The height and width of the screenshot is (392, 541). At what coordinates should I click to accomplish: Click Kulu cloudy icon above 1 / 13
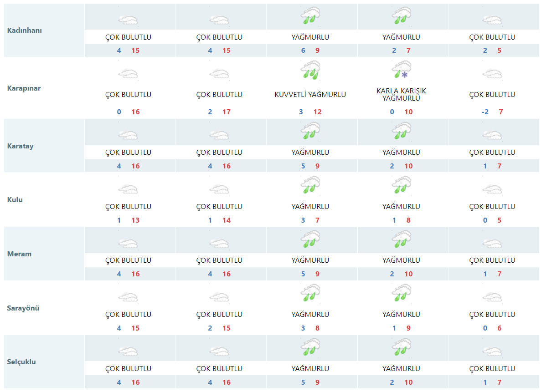click(x=128, y=189)
